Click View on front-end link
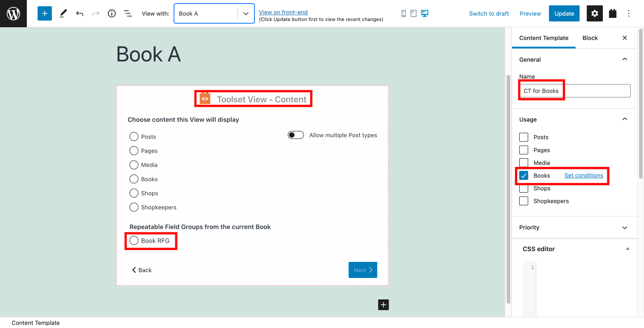 [x=283, y=12]
